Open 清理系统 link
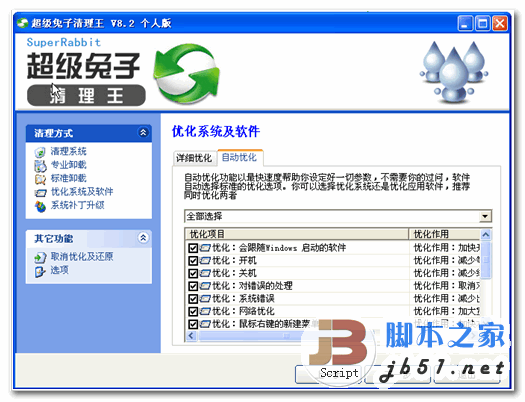This screenshot has height=402, width=525. (69, 152)
